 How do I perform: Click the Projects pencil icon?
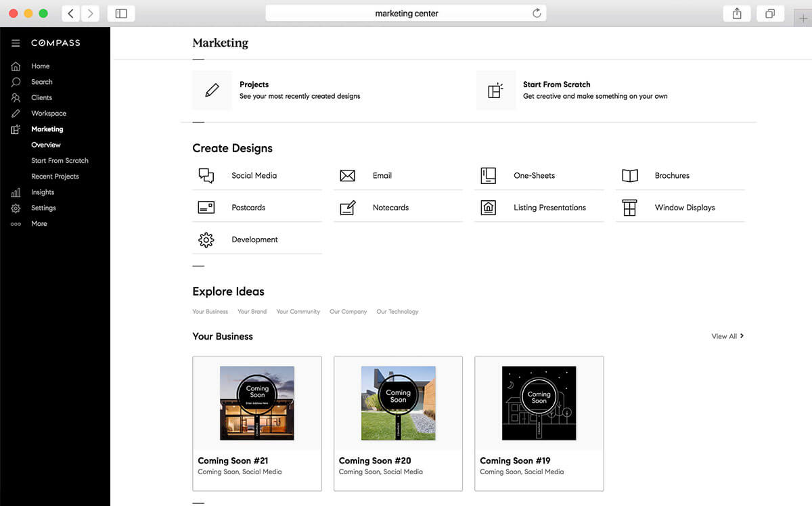(212, 90)
